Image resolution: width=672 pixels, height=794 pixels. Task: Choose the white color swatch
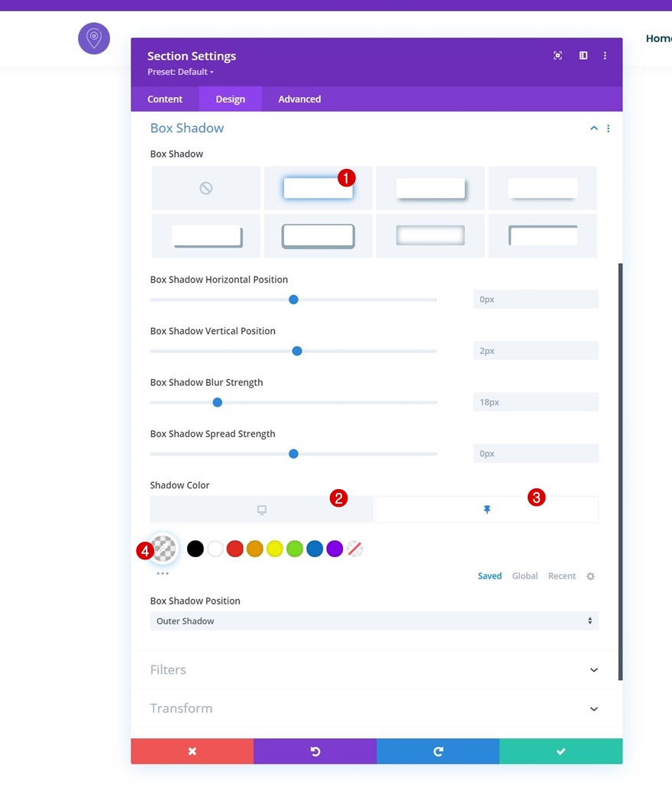click(x=215, y=549)
